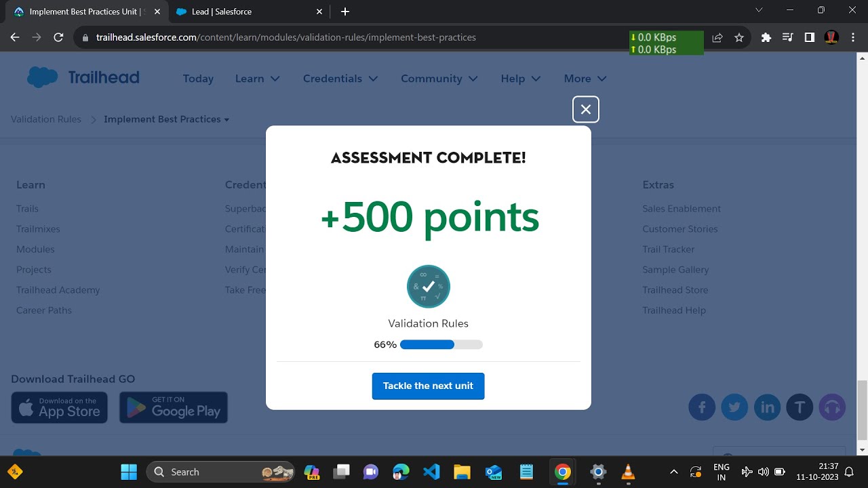Reload the current page
Image resolution: width=868 pixels, height=488 pixels.
pyautogui.click(x=58, y=37)
